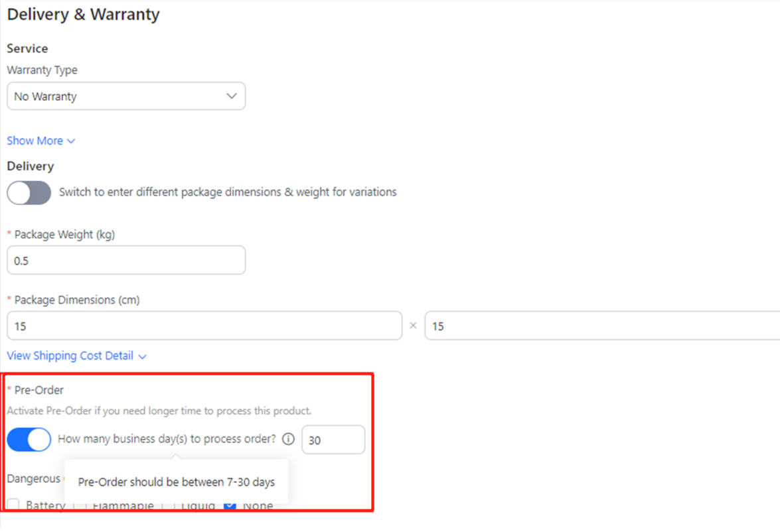This screenshot has height=532, width=780.
Task: Expand the Show More section
Action: click(x=35, y=141)
